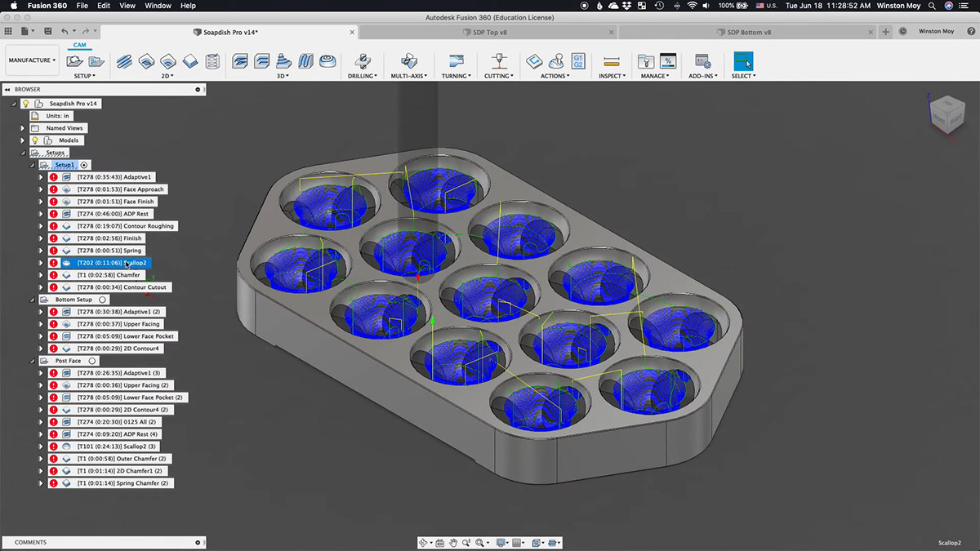
Task: Open the MANUFACTURE workspace dropdown
Action: click(x=32, y=60)
